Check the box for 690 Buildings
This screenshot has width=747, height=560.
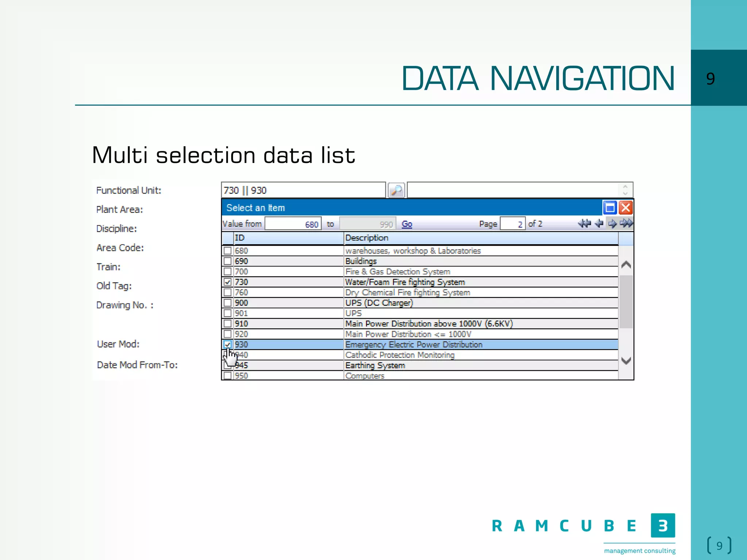228,261
